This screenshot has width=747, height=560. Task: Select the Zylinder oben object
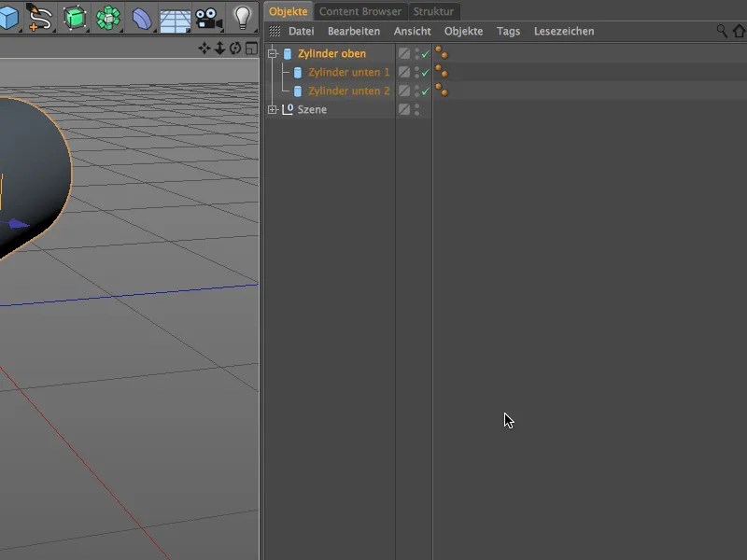pos(332,54)
